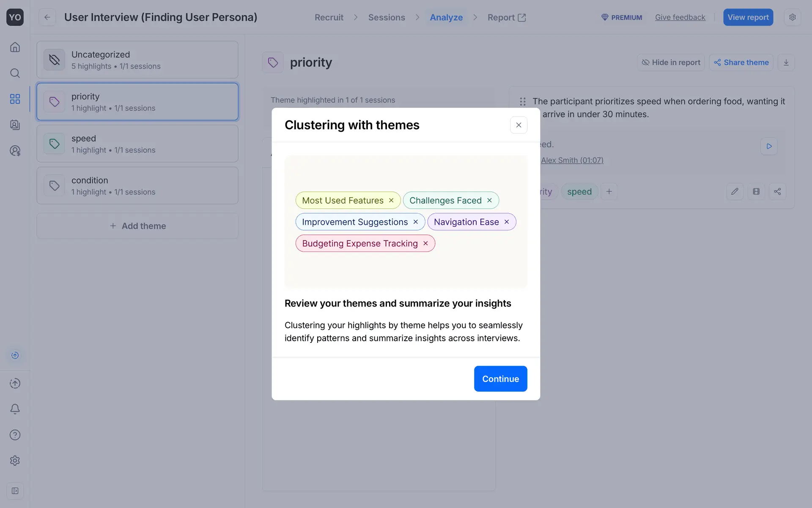Click Add theme button
This screenshot has height=508, width=812.
137,226
